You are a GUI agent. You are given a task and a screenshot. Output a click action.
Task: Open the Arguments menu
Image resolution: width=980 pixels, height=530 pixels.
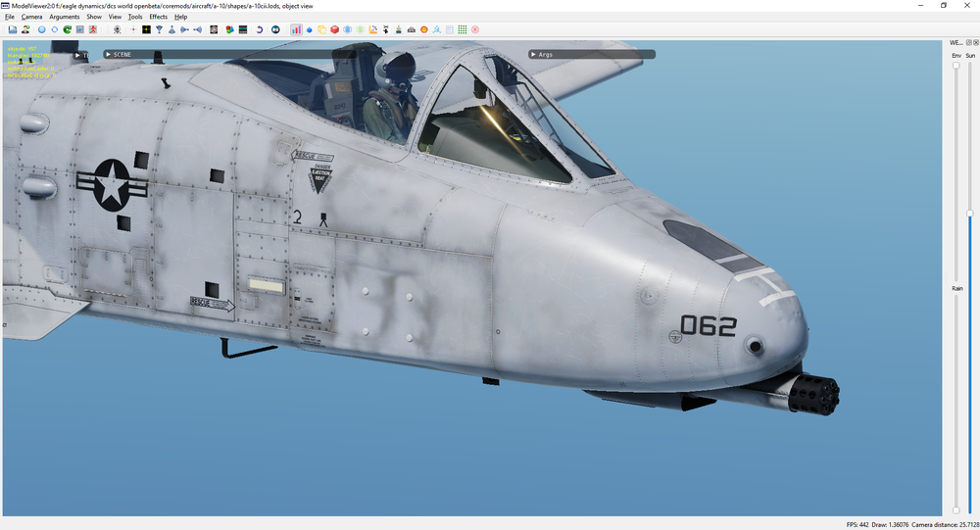click(x=65, y=17)
